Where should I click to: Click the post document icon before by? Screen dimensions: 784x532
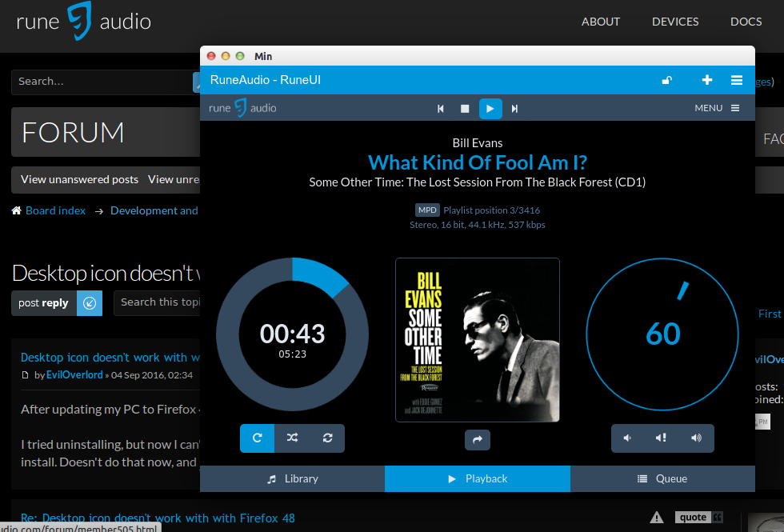pos(26,375)
